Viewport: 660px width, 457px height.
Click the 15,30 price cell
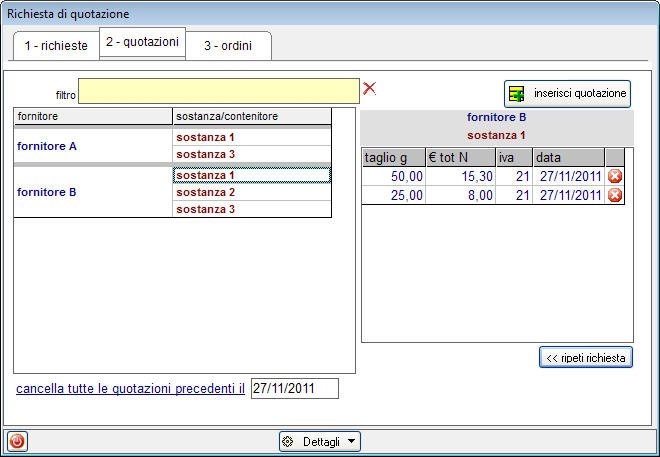pyautogui.click(x=461, y=176)
